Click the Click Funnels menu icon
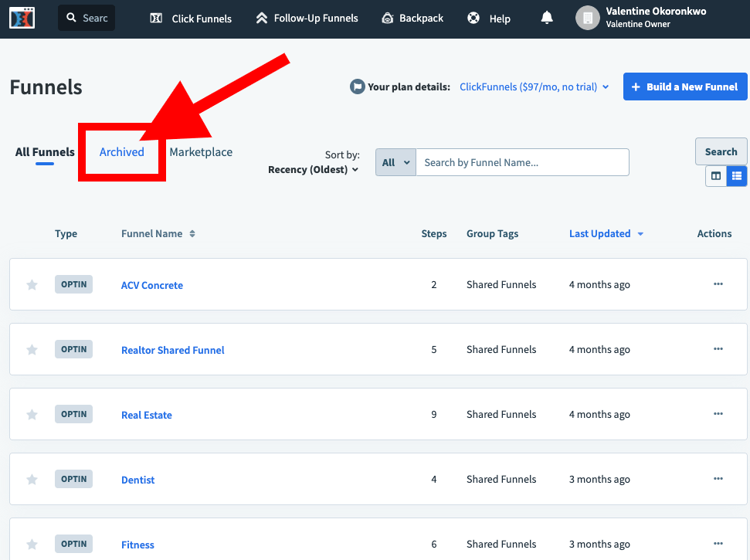The image size is (750, 560). (x=156, y=19)
